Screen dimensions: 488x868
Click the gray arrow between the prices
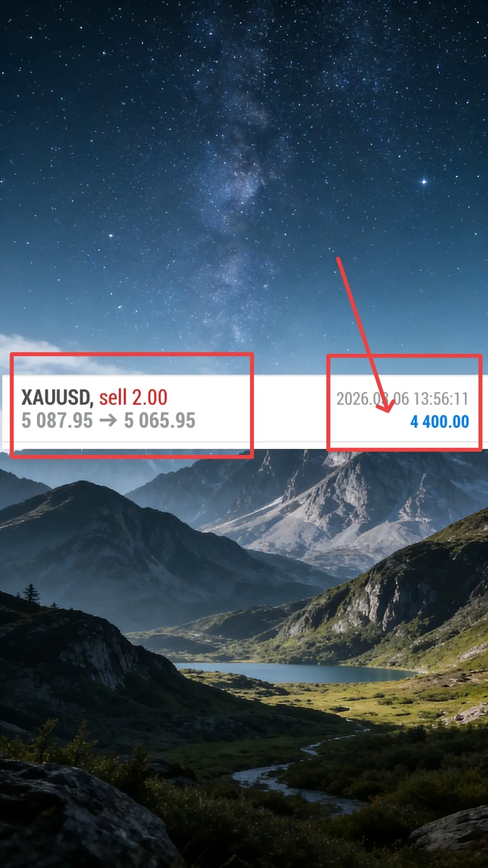[x=108, y=421]
